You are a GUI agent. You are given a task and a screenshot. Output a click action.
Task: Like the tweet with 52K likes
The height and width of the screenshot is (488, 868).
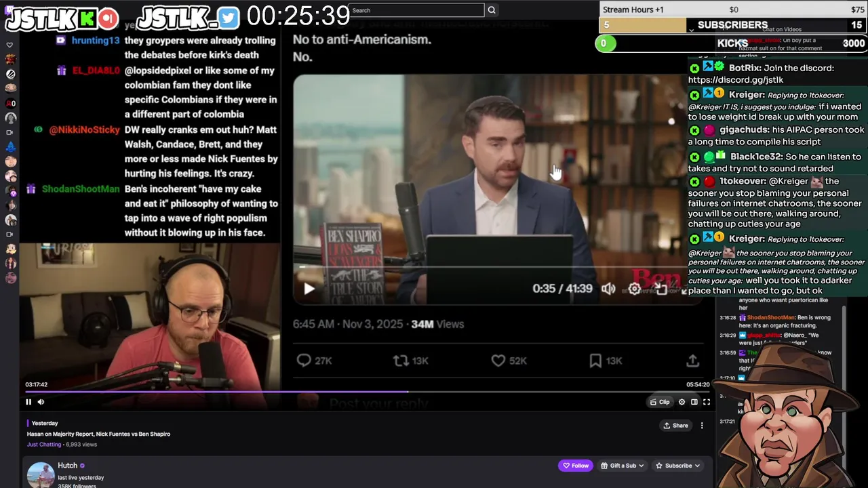[509, 361]
